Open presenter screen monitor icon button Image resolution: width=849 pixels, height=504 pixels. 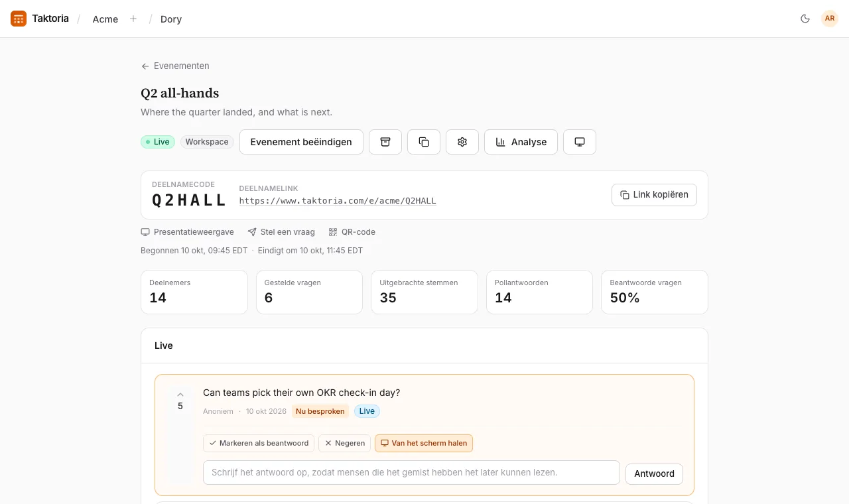coord(580,142)
